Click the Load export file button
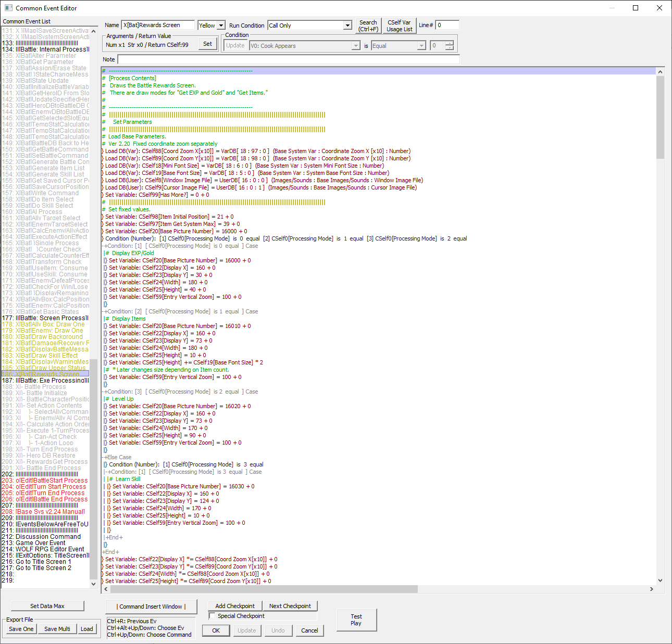 coord(87,629)
